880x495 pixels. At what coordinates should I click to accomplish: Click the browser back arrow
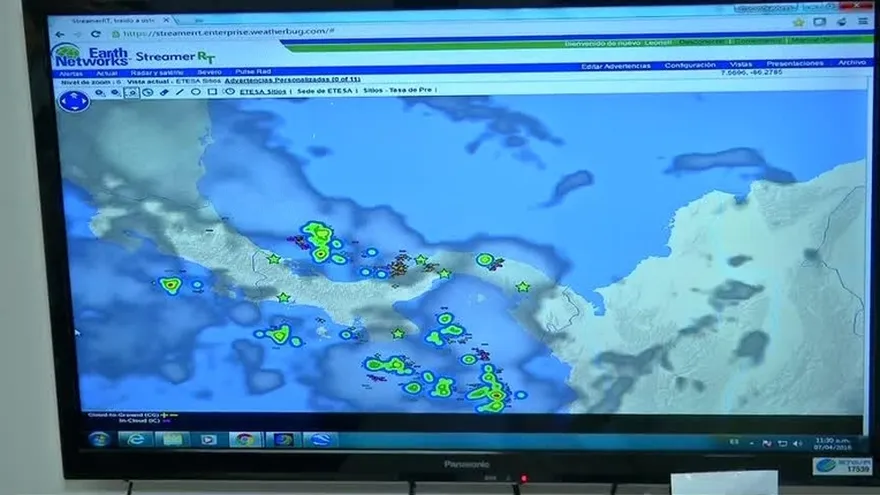point(61,35)
